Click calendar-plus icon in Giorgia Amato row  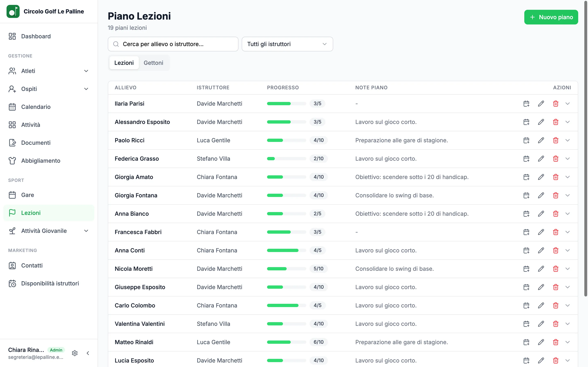click(x=526, y=177)
